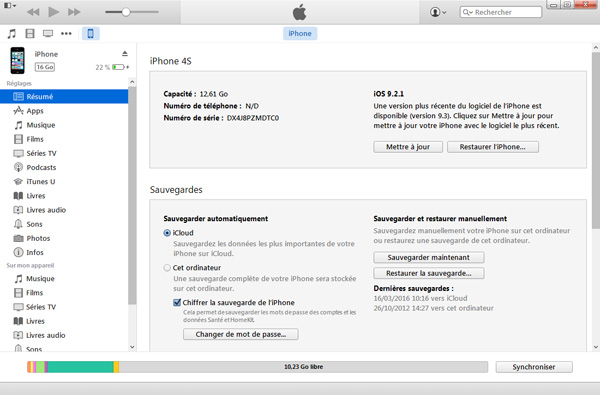Image resolution: width=600 pixels, height=395 pixels.
Task: Click the Sons bell icon under Réglages
Action: [x=18, y=224]
